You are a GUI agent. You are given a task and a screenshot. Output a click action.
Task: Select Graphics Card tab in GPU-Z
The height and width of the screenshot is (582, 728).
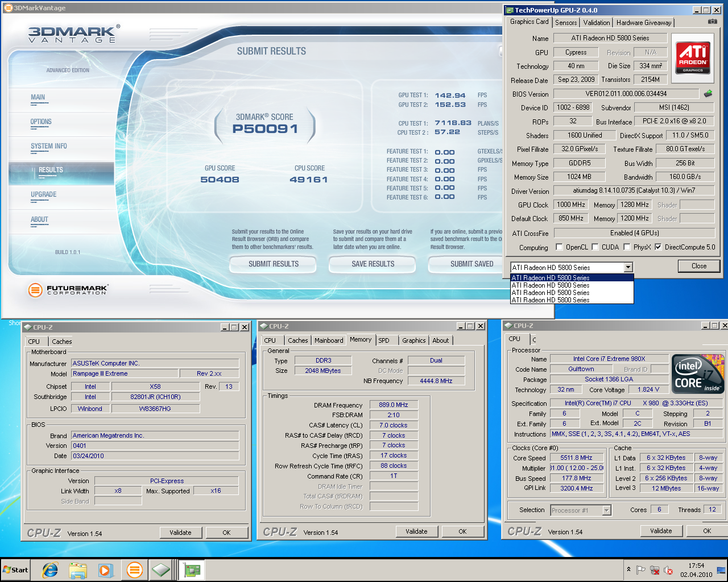[x=530, y=22]
